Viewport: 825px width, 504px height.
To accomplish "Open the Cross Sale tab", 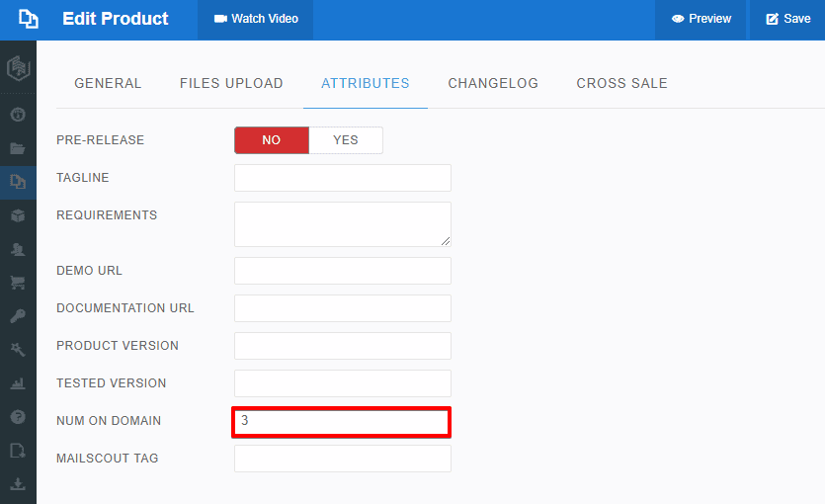I will (x=621, y=84).
